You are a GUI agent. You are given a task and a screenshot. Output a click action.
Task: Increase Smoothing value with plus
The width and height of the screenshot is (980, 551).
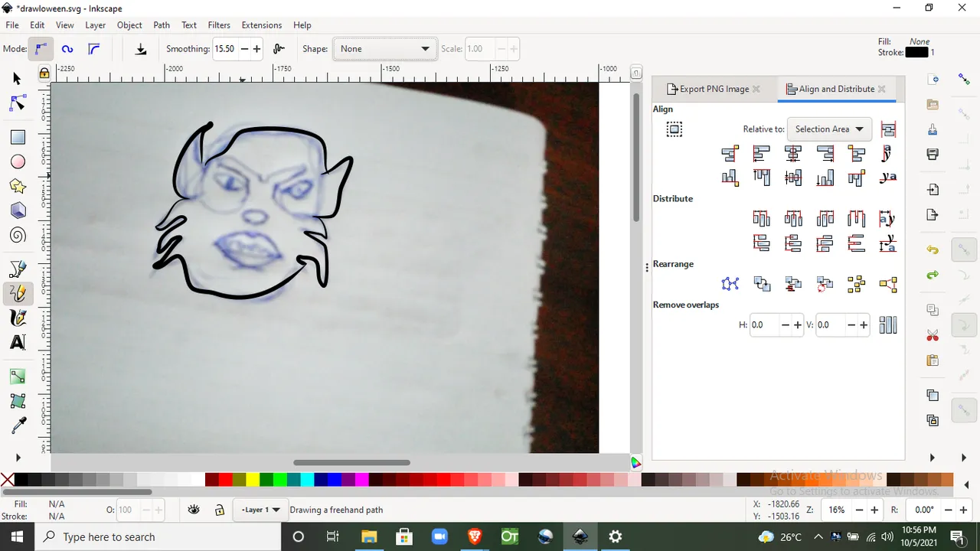256,49
